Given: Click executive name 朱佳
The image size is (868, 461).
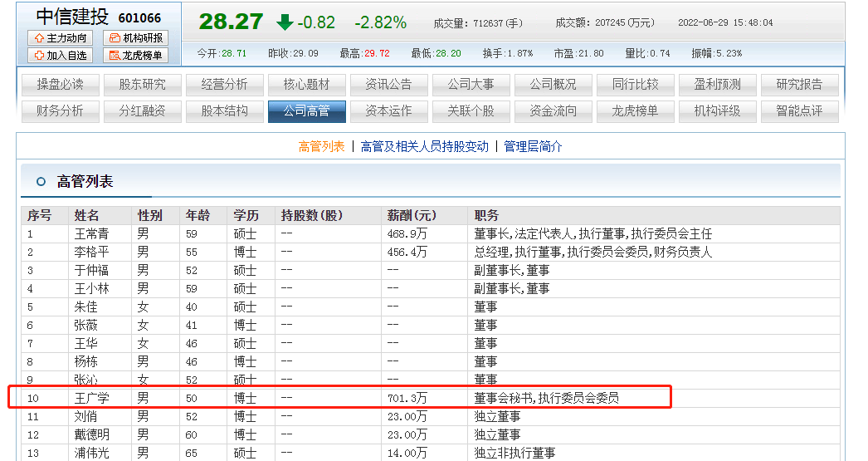Looking at the screenshot, I should 85,307.
